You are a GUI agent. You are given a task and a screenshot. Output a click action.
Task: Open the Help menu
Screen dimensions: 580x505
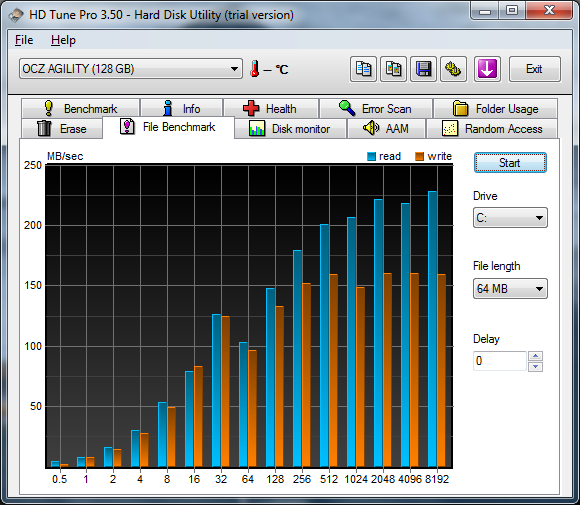pos(63,40)
